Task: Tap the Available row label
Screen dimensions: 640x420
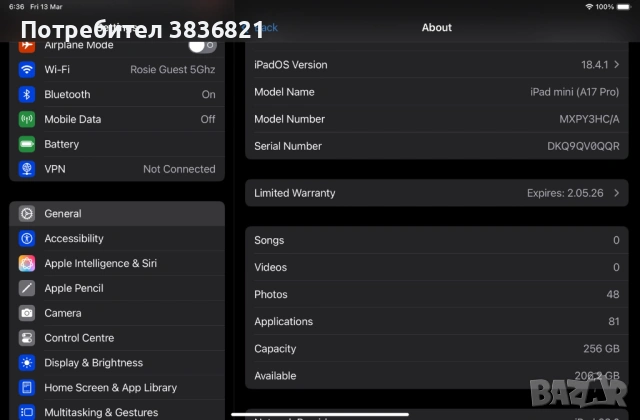Action: pyautogui.click(x=275, y=376)
